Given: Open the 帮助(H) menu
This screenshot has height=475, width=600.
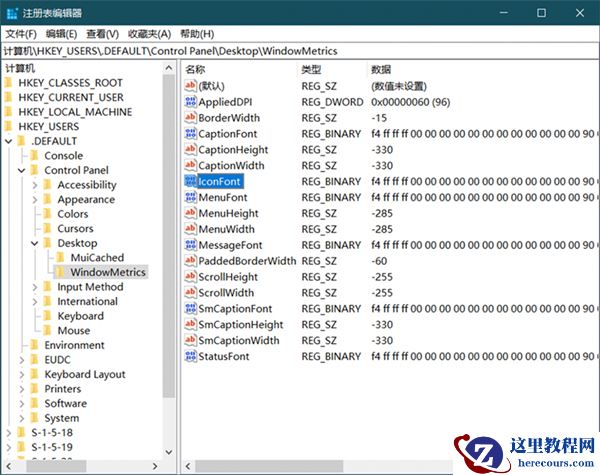Looking at the screenshot, I should [x=197, y=34].
